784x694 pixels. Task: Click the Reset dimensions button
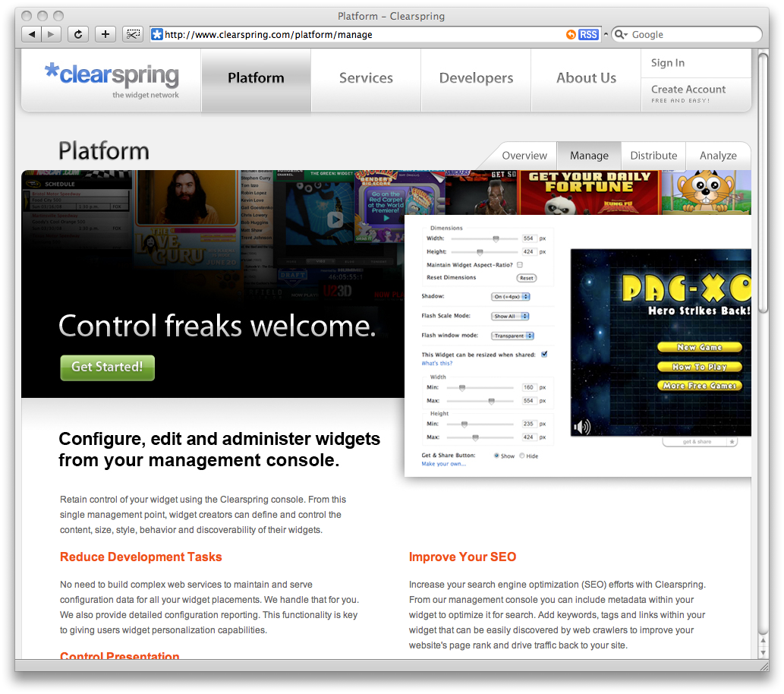coord(526,278)
